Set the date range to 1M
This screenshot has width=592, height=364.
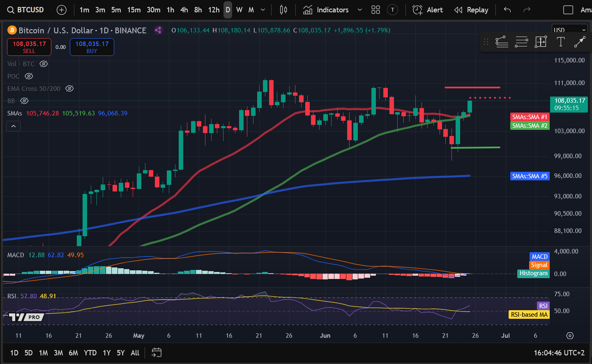tap(43, 353)
